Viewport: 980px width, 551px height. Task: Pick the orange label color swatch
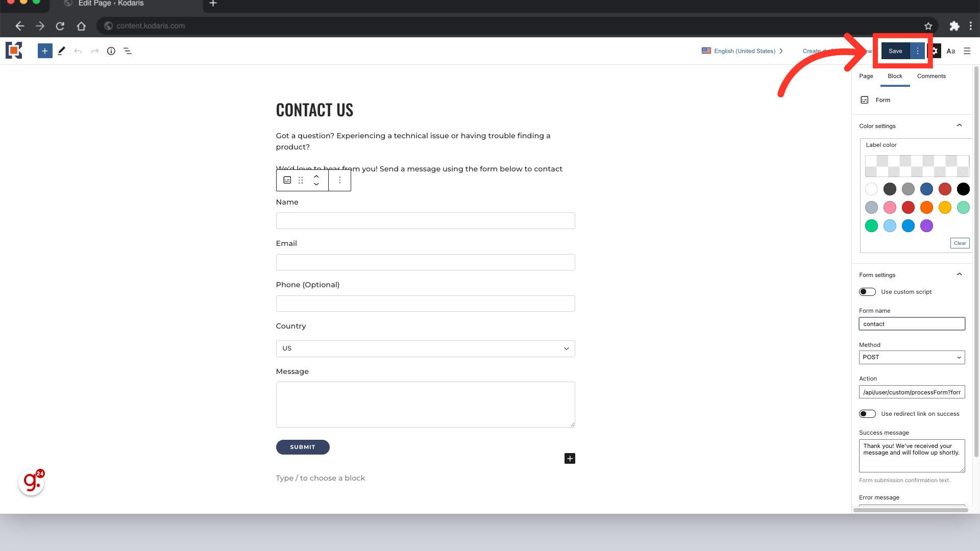(926, 208)
